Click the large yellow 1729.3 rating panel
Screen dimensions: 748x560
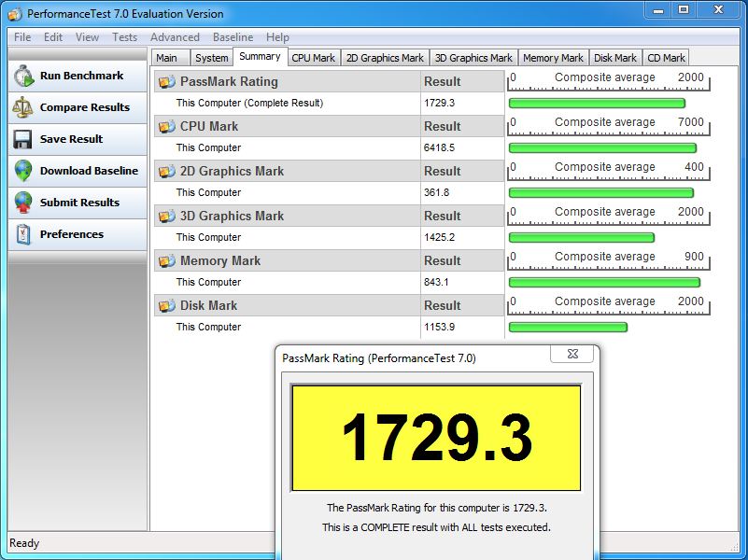tap(436, 438)
